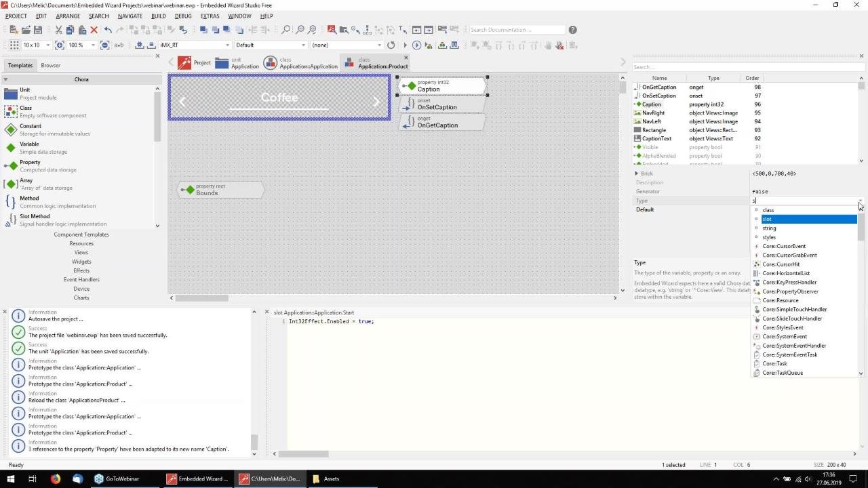The image size is (868, 488).
Task: Click the Copy icon in toolbar
Action: click(x=70, y=30)
